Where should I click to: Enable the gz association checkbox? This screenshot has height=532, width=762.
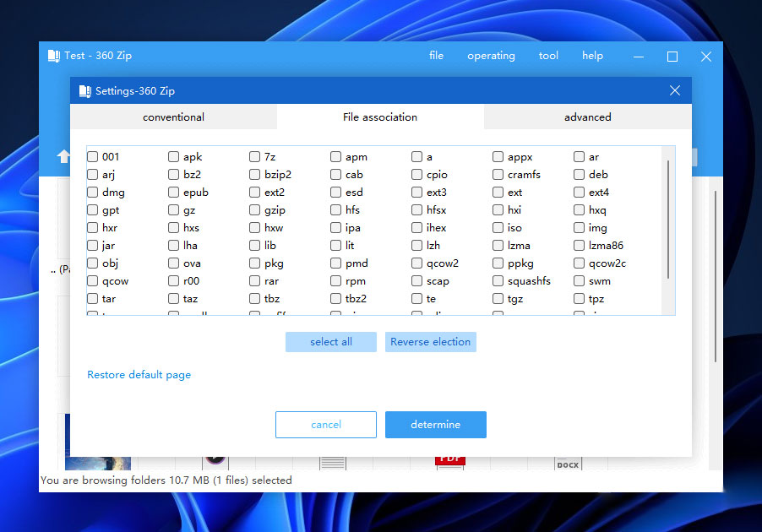173,210
